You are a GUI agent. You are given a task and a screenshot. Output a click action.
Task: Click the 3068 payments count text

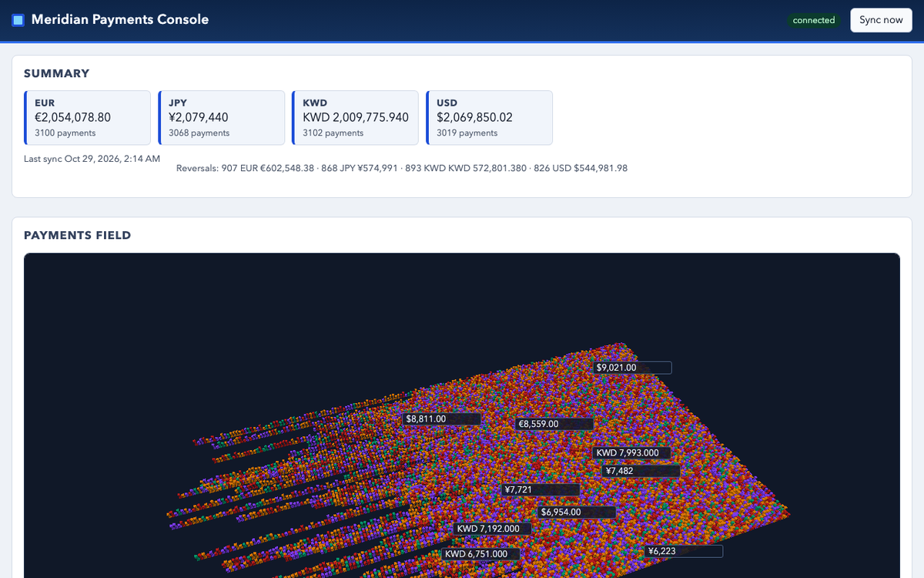point(199,133)
